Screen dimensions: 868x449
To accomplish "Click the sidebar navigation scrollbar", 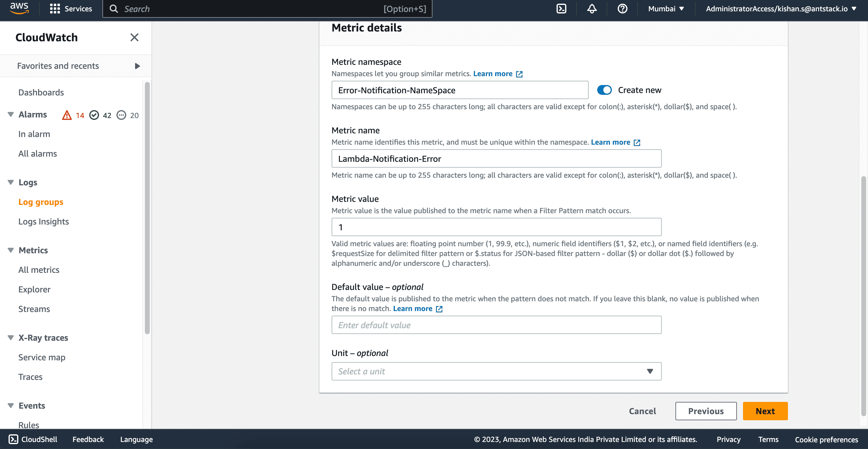I will coord(147,208).
